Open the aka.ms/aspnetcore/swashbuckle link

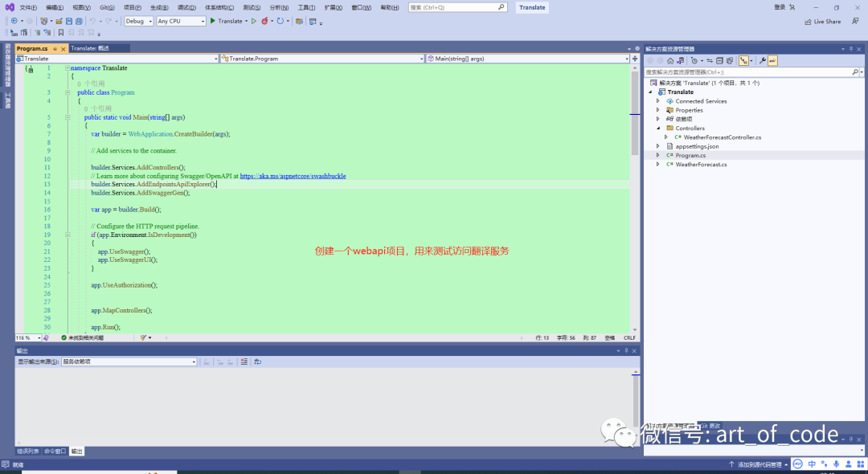293,176
